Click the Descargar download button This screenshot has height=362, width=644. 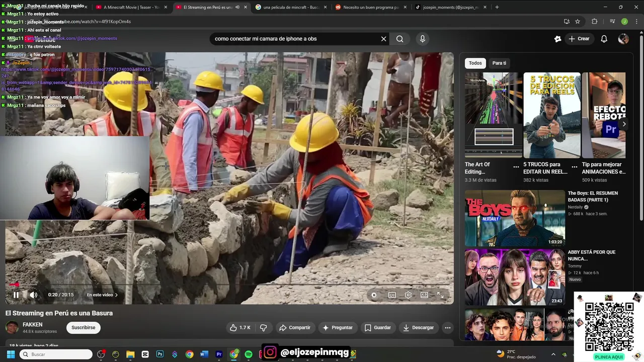click(x=418, y=327)
